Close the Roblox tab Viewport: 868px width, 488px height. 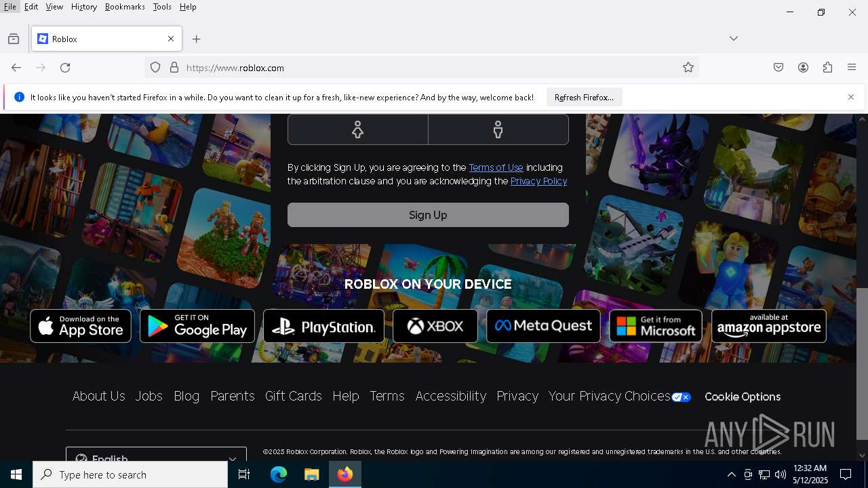coord(171,39)
